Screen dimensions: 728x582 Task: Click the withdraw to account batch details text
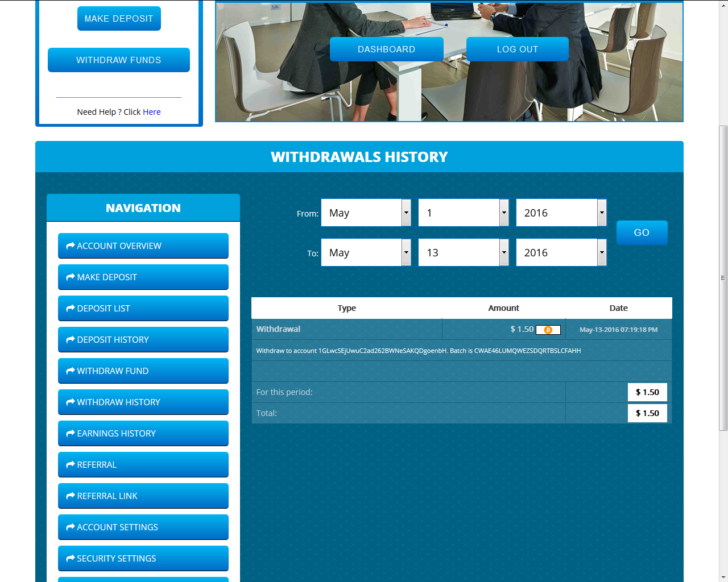point(419,351)
